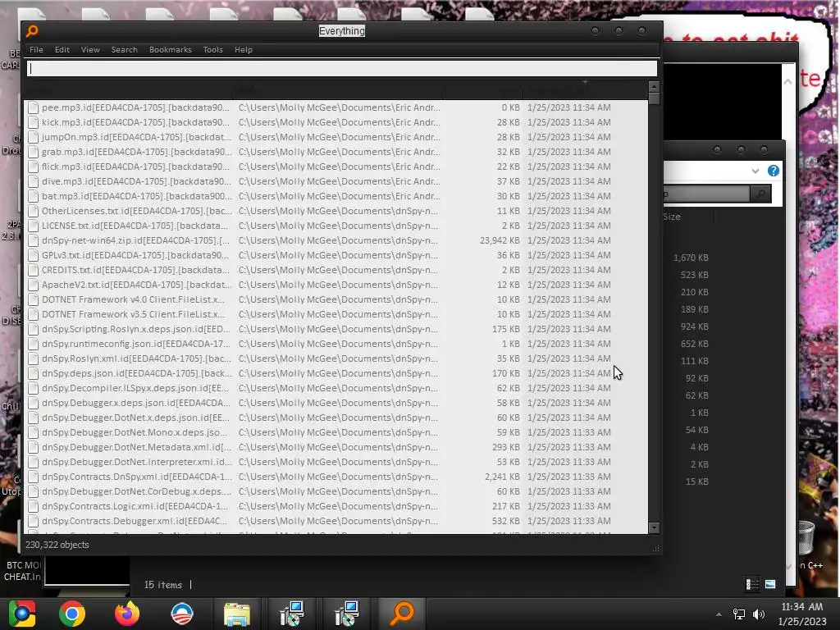The height and width of the screenshot is (630, 840).
Task: Click the scroll up arrow of the results list
Action: coord(654,87)
